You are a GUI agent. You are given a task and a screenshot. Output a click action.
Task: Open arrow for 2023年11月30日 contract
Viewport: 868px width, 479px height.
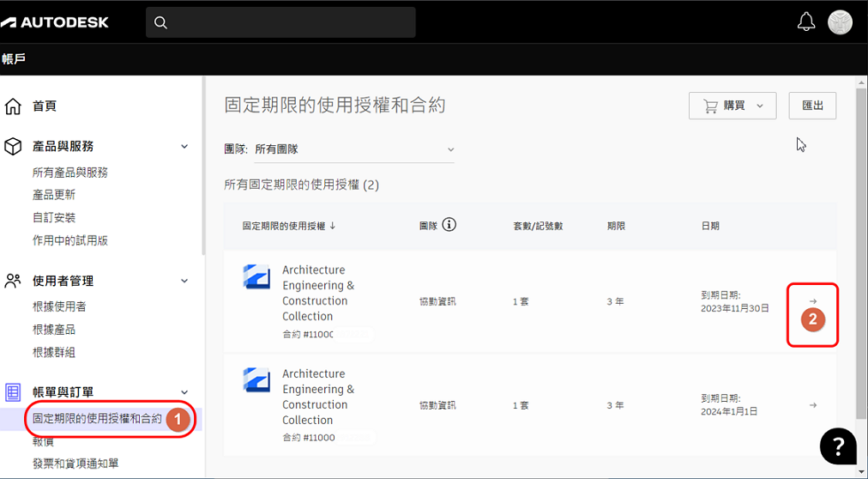pos(812,301)
